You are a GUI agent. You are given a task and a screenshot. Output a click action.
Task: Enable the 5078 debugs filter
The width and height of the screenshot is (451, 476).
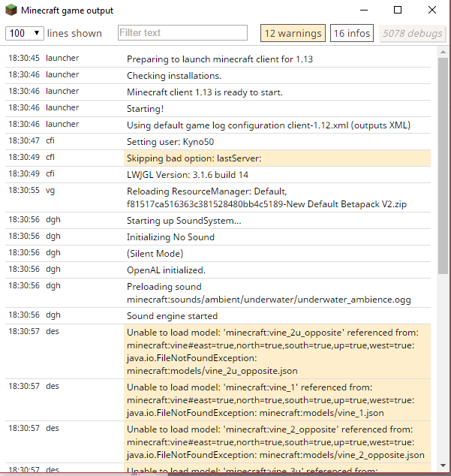pyautogui.click(x=413, y=33)
